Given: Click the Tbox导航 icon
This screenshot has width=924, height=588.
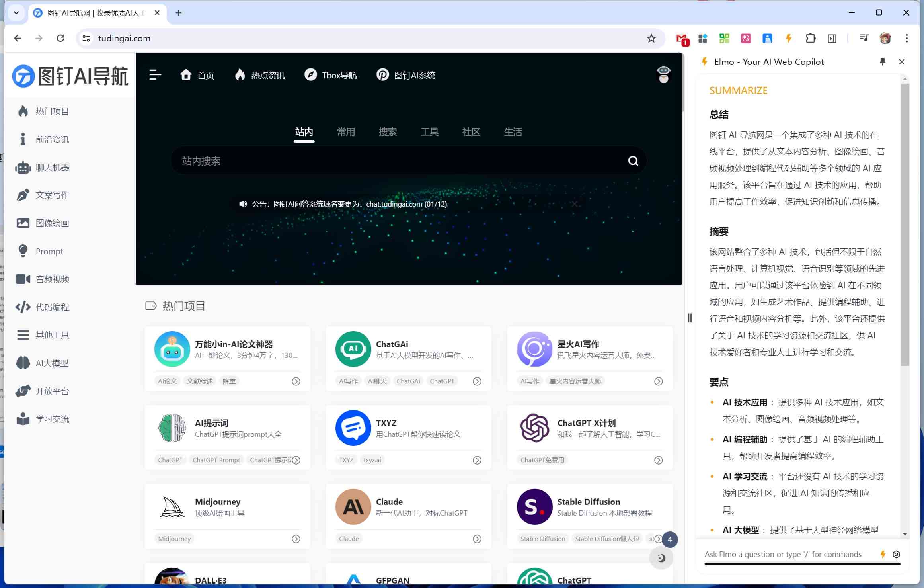Looking at the screenshot, I should 309,75.
